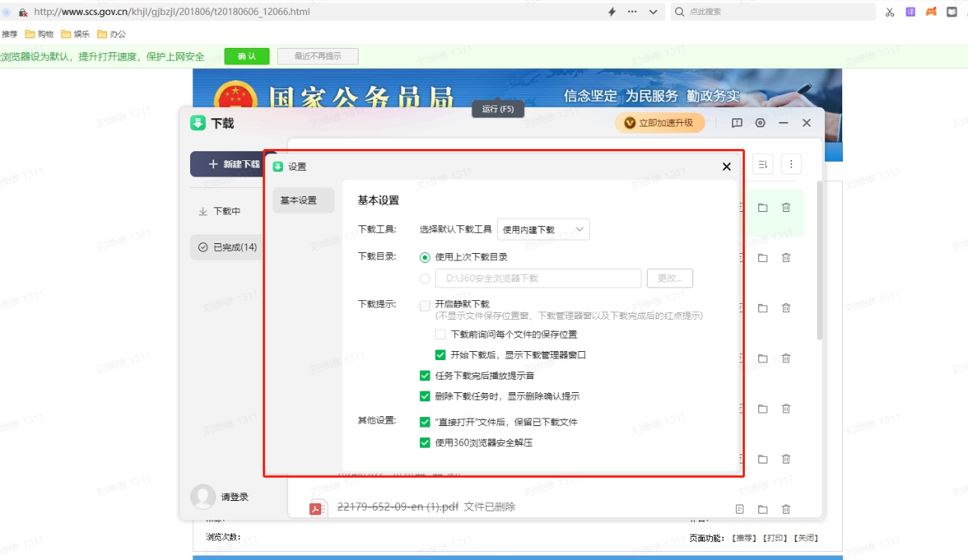
Task: Open download manager settings gear icon
Action: tap(760, 123)
